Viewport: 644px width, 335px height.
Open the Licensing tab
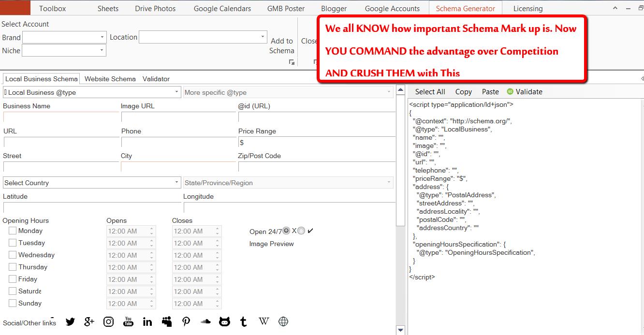click(x=528, y=8)
